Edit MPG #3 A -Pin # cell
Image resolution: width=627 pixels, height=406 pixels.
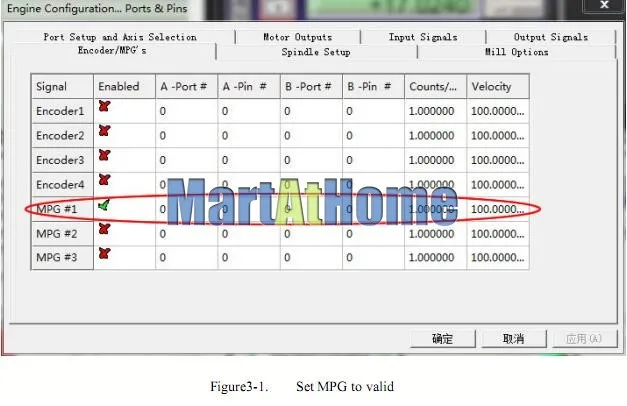coord(249,258)
